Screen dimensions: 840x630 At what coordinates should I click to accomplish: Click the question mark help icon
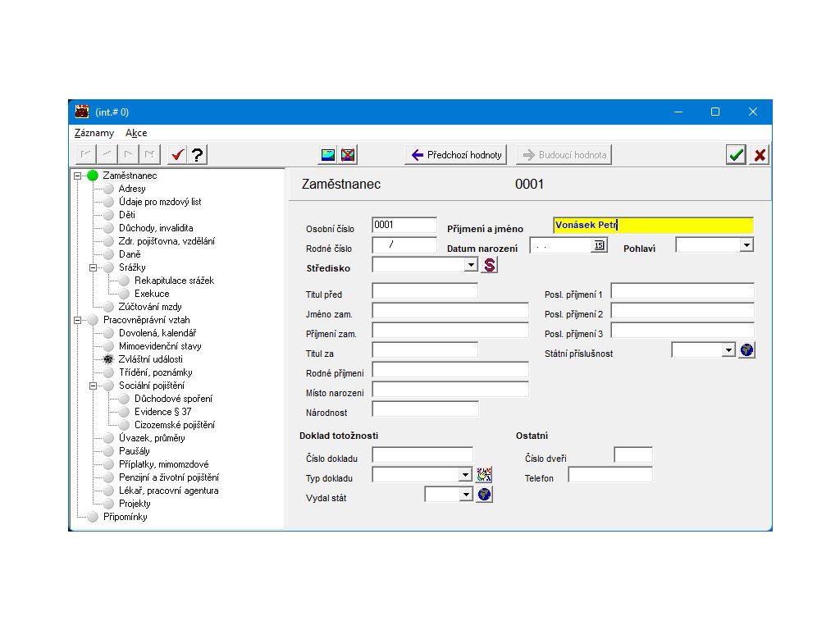198,154
